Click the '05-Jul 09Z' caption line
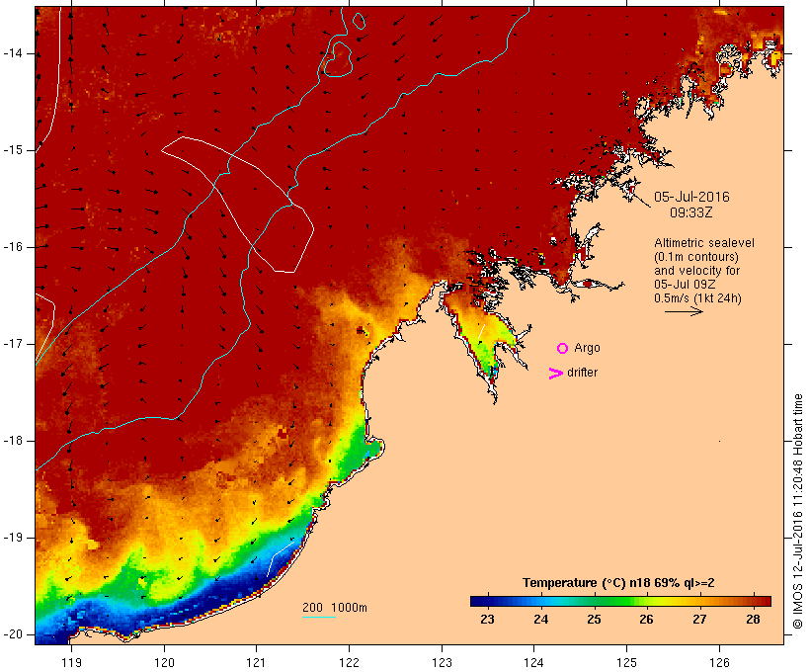Screen dimensions: 810x672 [685, 285]
